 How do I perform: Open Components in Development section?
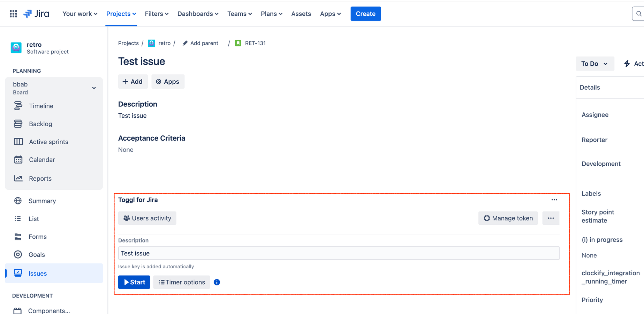pyautogui.click(x=49, y=311)
